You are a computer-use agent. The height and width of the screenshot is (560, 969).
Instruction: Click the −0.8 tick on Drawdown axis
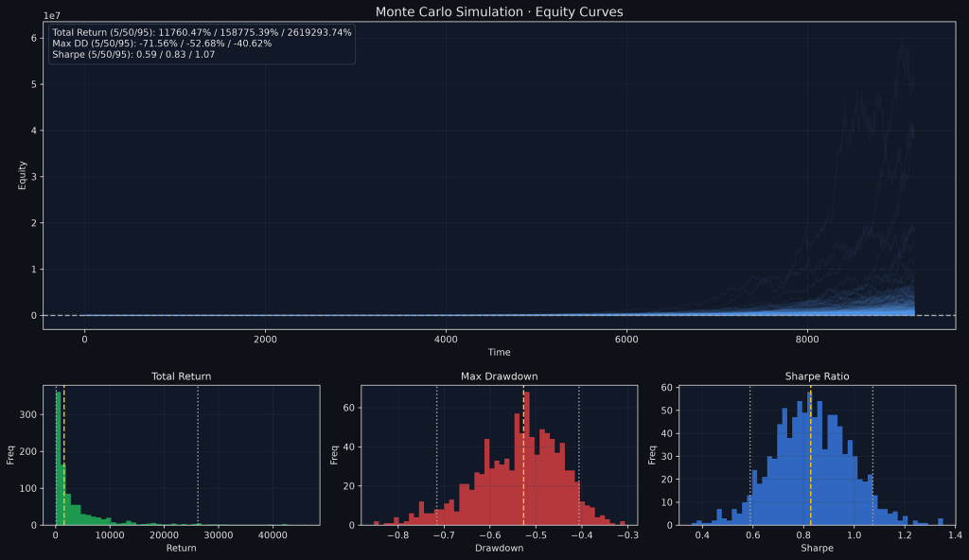point(397,535)
